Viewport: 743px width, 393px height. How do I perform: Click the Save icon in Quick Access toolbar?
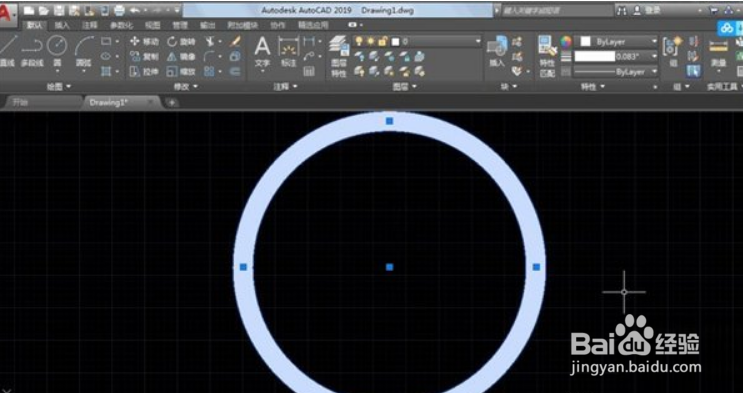(59, 10)
